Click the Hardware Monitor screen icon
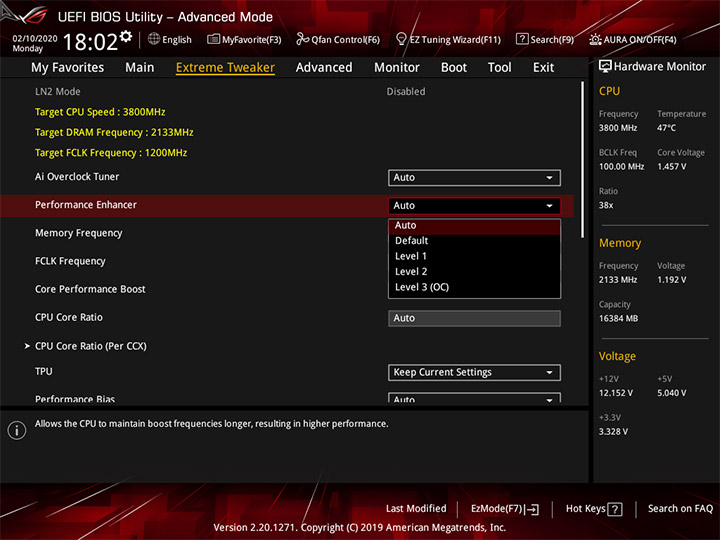This screenshot has width=720, height=540. pos(605,67)
